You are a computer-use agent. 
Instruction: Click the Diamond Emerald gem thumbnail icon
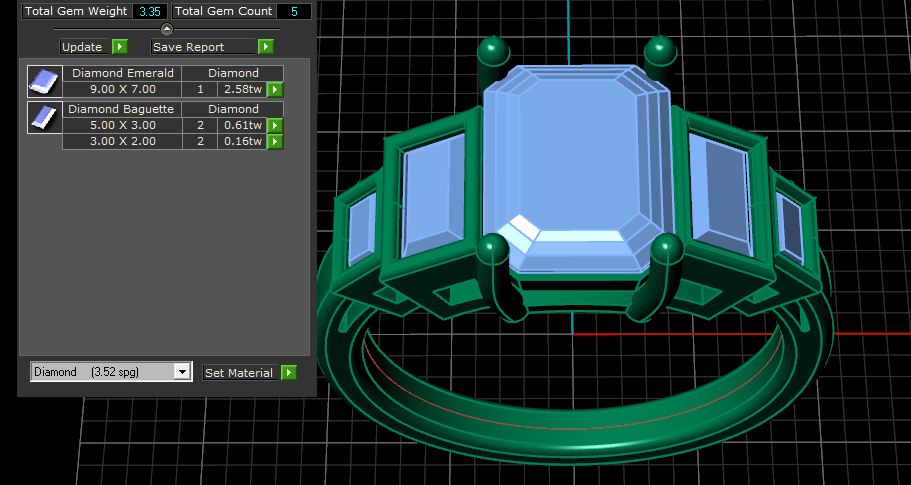pos(44,81)
